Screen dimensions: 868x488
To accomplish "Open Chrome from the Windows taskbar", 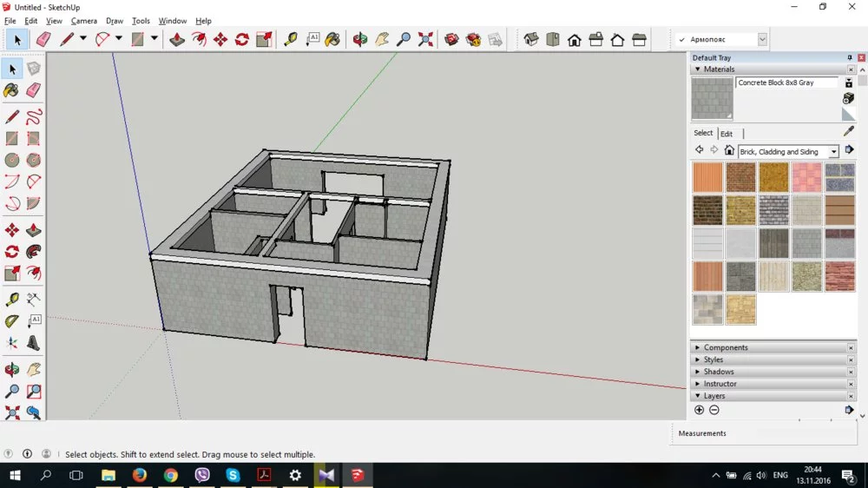I will tap(171, 476).
